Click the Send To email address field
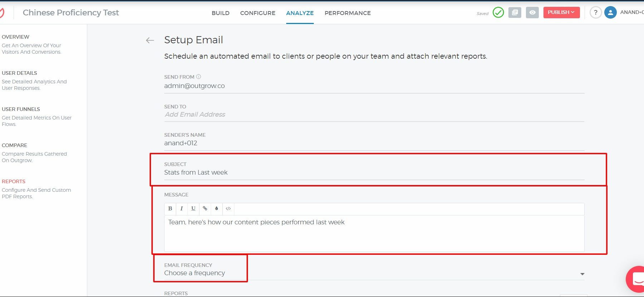644x297 pixels. [374, 115]
